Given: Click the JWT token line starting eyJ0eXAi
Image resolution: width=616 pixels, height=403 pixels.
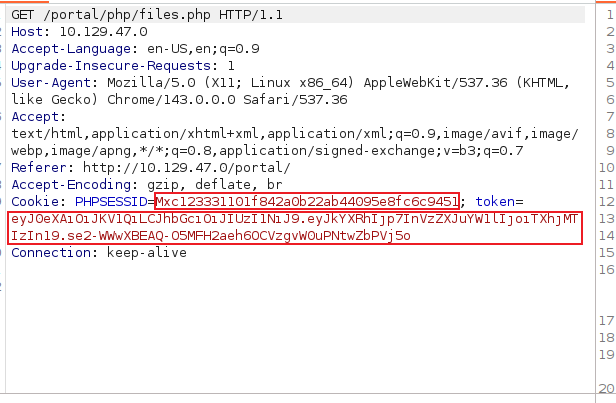Looking at the screenshot, I should tap(295, 219).
